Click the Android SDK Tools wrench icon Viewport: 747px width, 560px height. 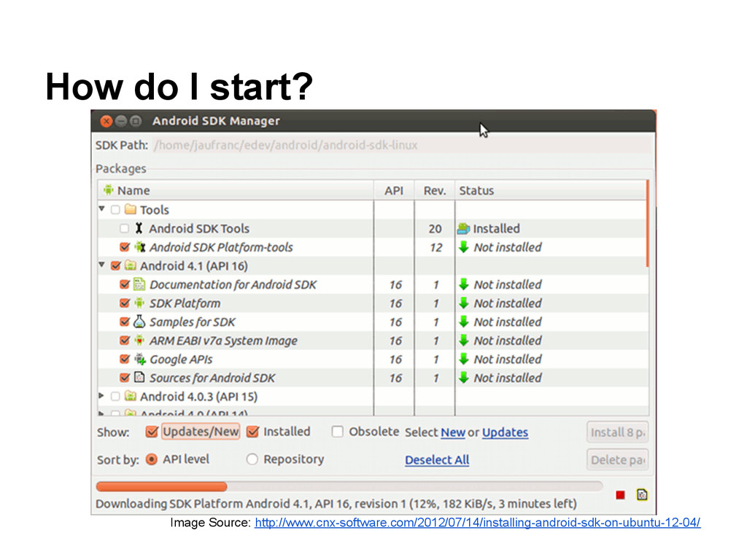click(139, 228)
